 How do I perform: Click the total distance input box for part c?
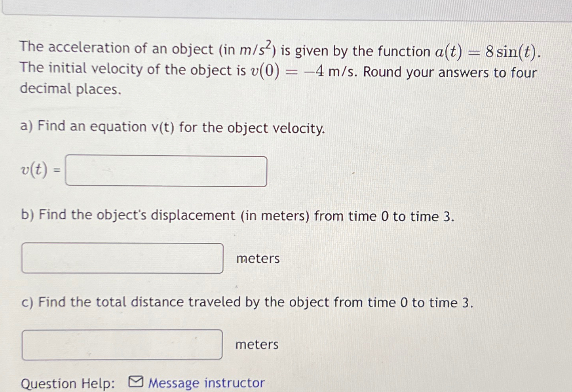123,344
